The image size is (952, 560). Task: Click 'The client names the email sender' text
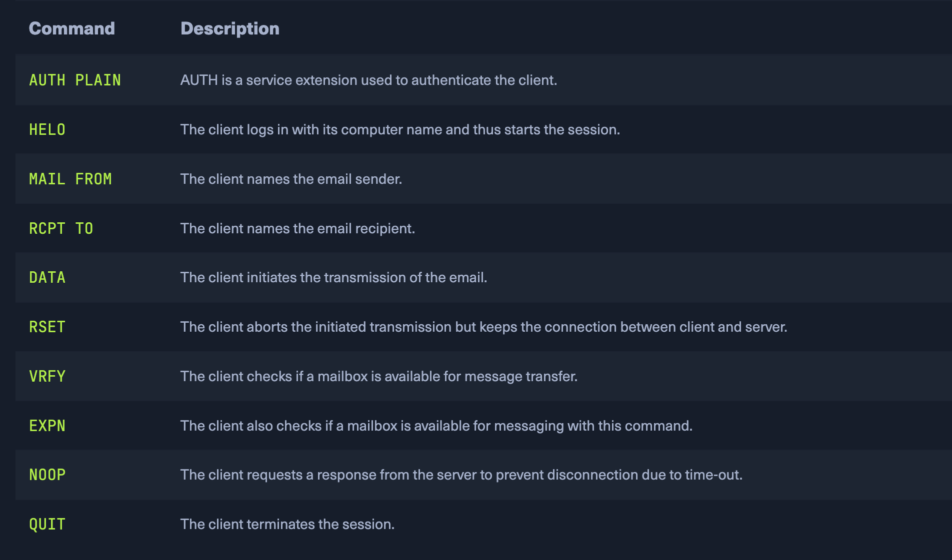click(291, 179)
